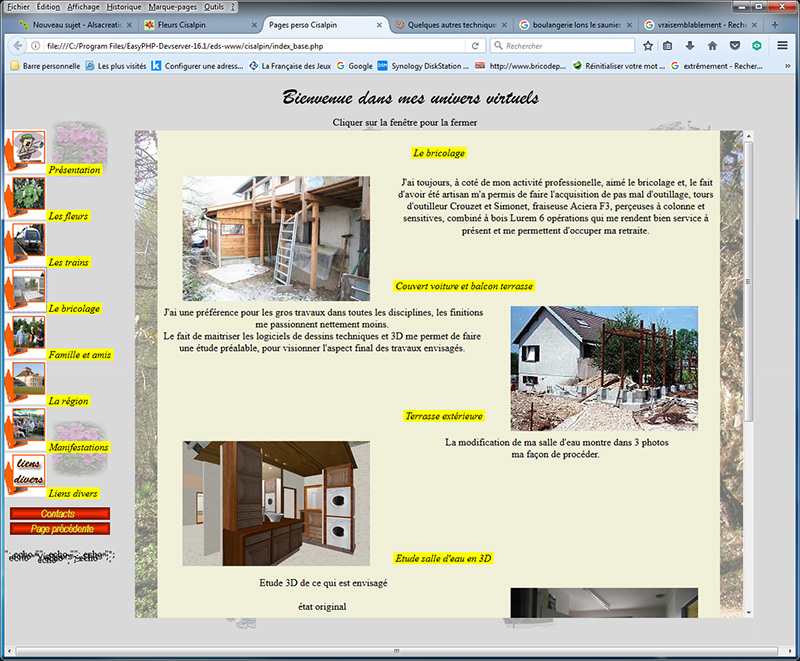
Task: Close the Pages perso Cisalpin tab
Action: point(379,25)
